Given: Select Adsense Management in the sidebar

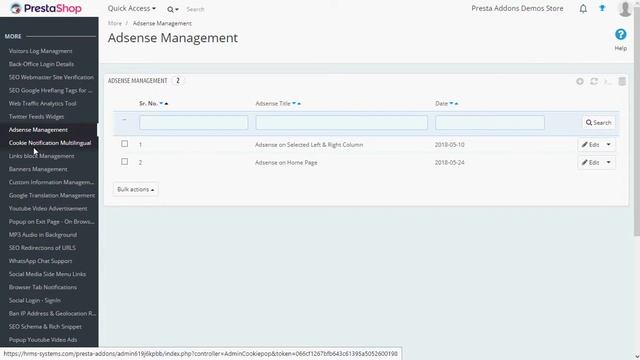Looking at the screenshot, I should coord(38,130).
